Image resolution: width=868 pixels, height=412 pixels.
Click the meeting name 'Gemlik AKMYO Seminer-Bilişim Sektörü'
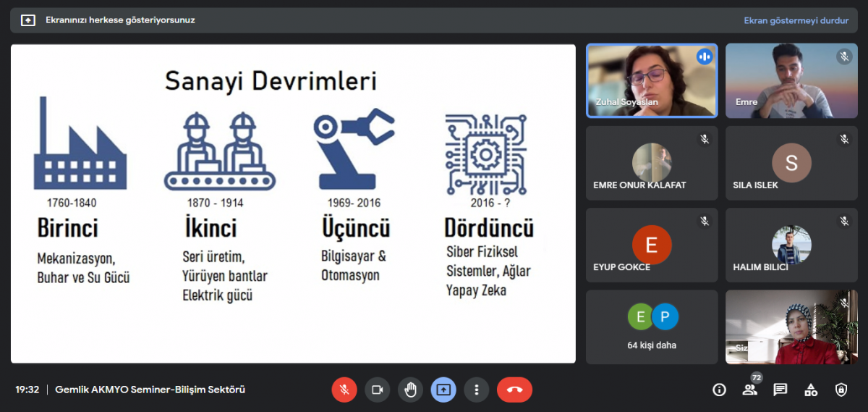[150, 390]
